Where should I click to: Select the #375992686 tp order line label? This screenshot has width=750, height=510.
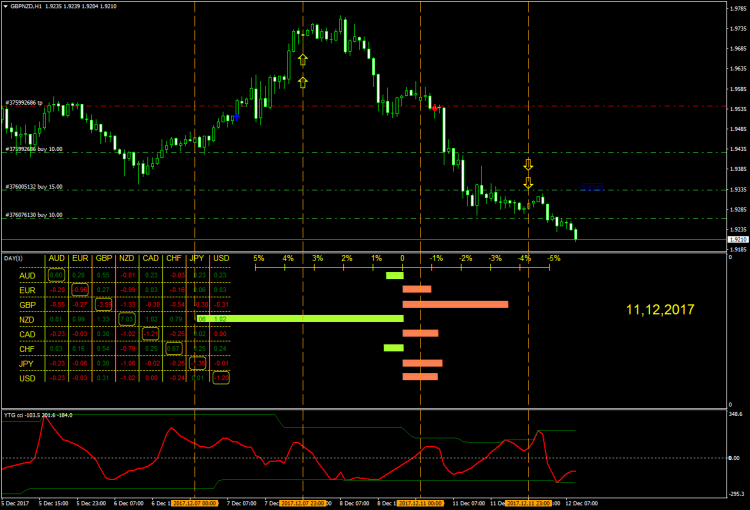pos(29,103)
